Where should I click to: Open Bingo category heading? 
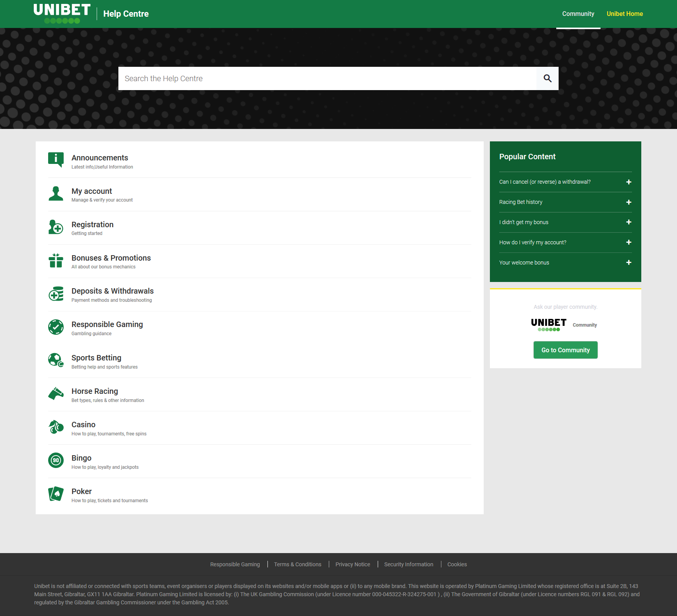[82, 458]
